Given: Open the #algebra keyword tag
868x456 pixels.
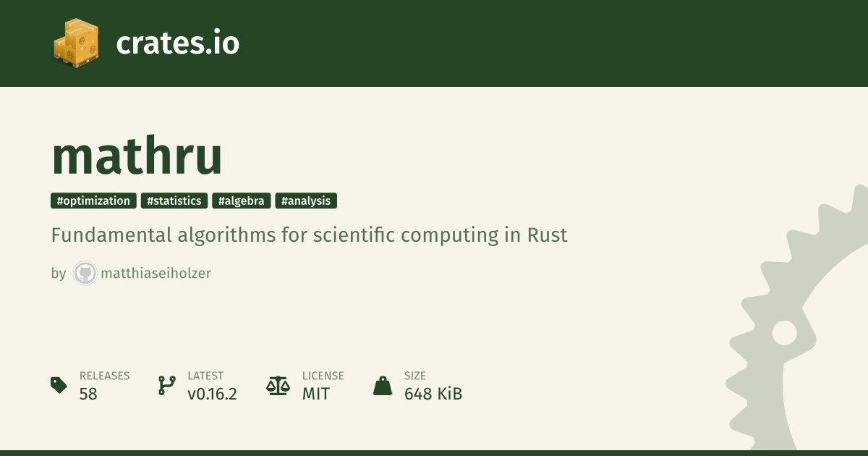Looking at the screenshot, I should [242, 201].
